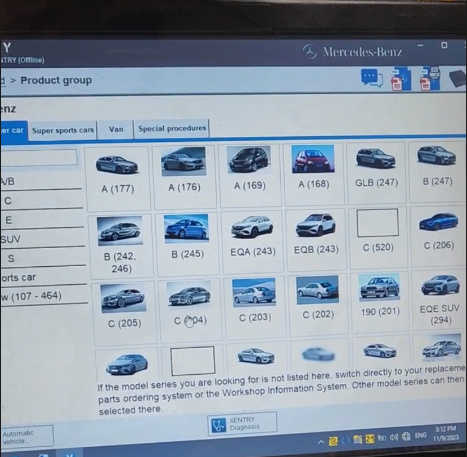Click the search field above class list
This screenshot has width=467, height=457.
click(x=39, y=157)
